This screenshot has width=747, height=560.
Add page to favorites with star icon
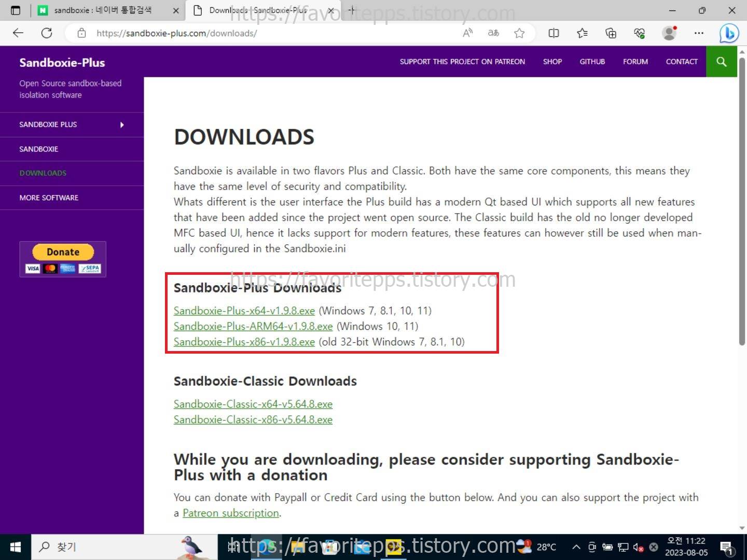pyautogui.click(x=519, y=33)
